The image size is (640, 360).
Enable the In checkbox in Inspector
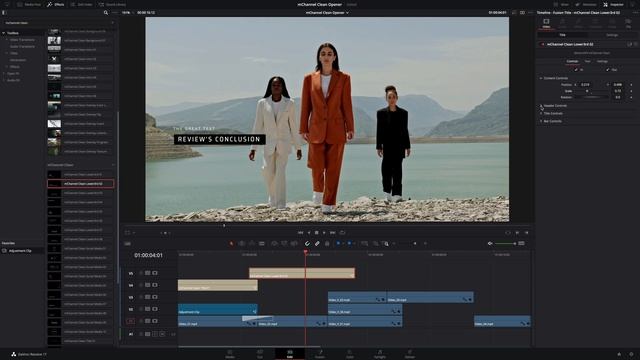tap(576, 70)
